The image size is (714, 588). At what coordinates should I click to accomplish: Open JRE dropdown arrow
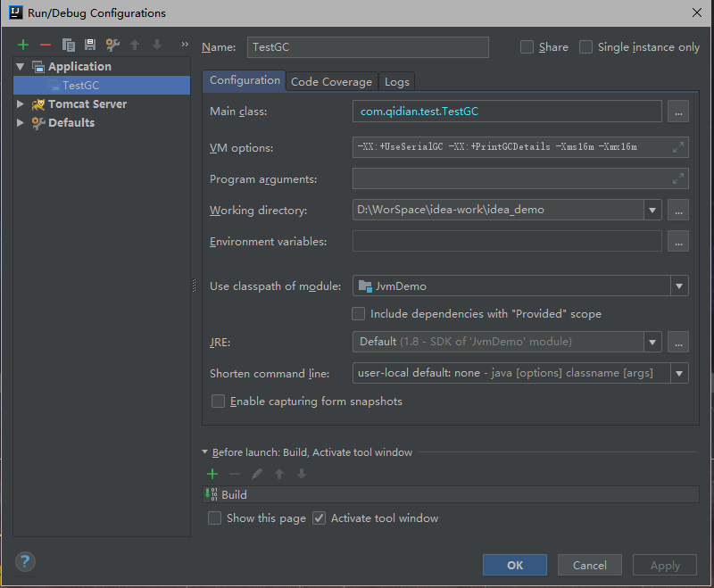[652, 342]
